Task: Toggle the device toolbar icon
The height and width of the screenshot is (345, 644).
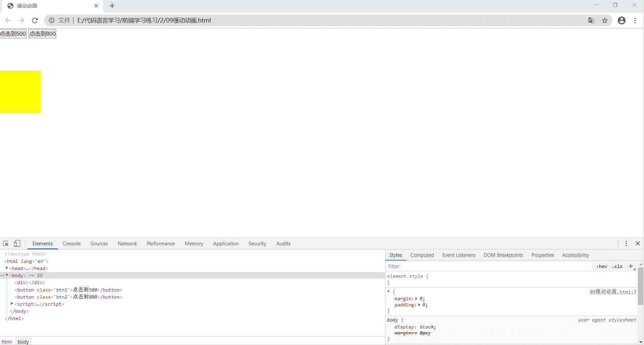Action: pyautogui.click(x=17, y=243)
